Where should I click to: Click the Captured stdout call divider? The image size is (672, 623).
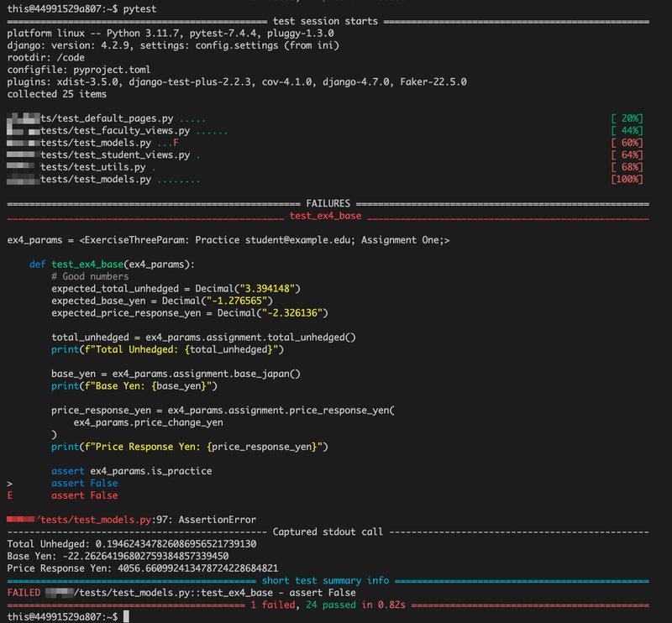pos(336,531)
